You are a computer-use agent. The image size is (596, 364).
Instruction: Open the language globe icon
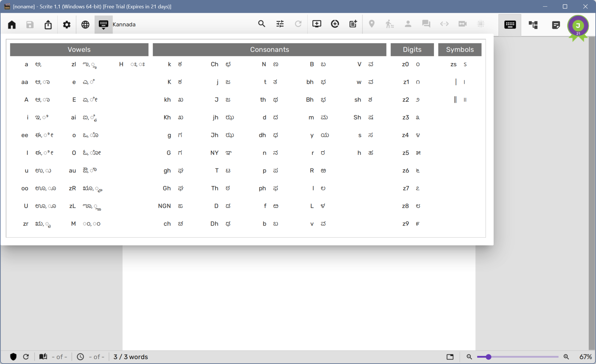pyautogui.click(x=85, y=24)
